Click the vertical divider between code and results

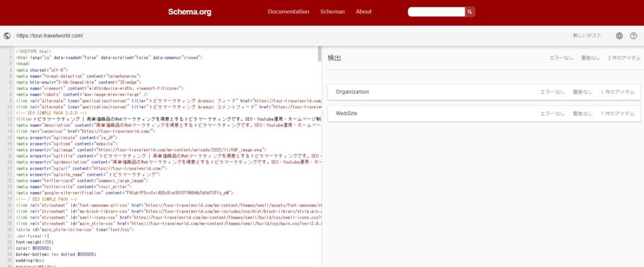click(x=321, y=157)
